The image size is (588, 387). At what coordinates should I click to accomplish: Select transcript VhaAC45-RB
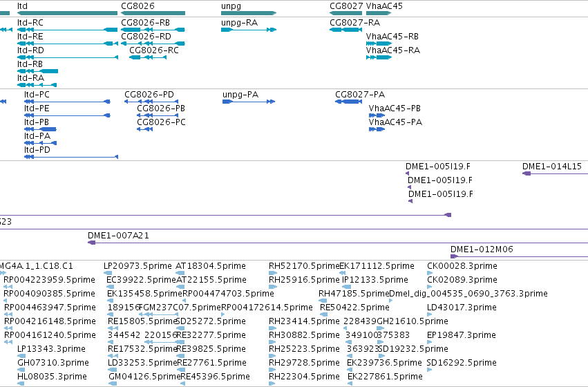(392, 37)
